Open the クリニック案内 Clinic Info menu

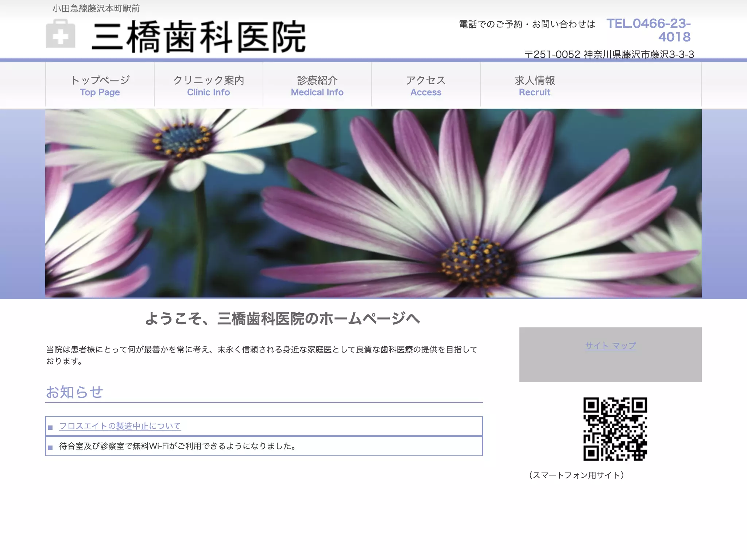click(x=209, y=85)
